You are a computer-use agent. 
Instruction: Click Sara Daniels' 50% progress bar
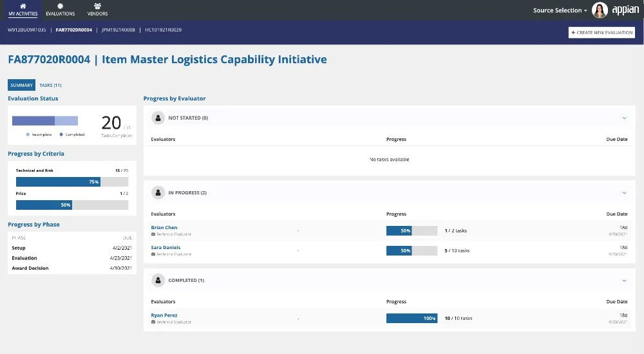tap(412, 250)
